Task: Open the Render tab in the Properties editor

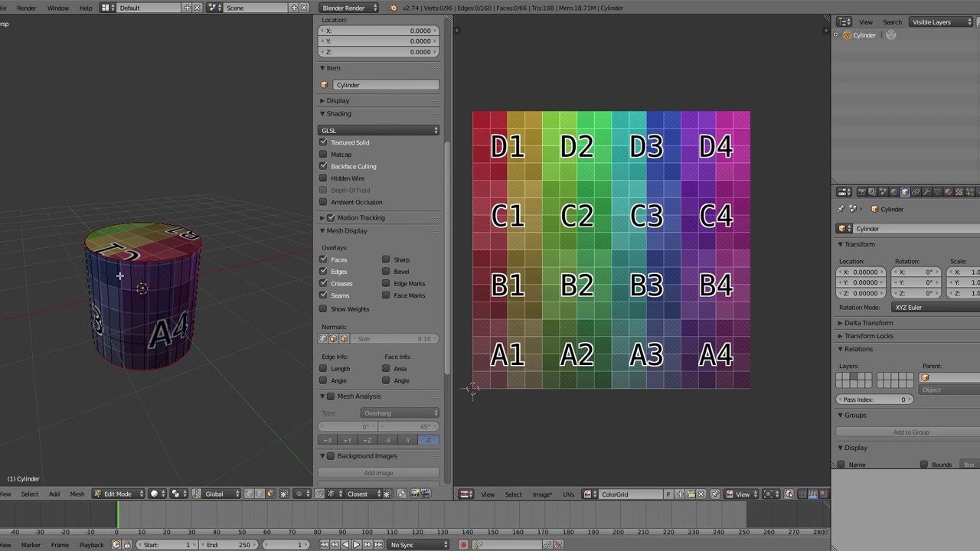Action: pyautogui.click(x=861, y=191)
